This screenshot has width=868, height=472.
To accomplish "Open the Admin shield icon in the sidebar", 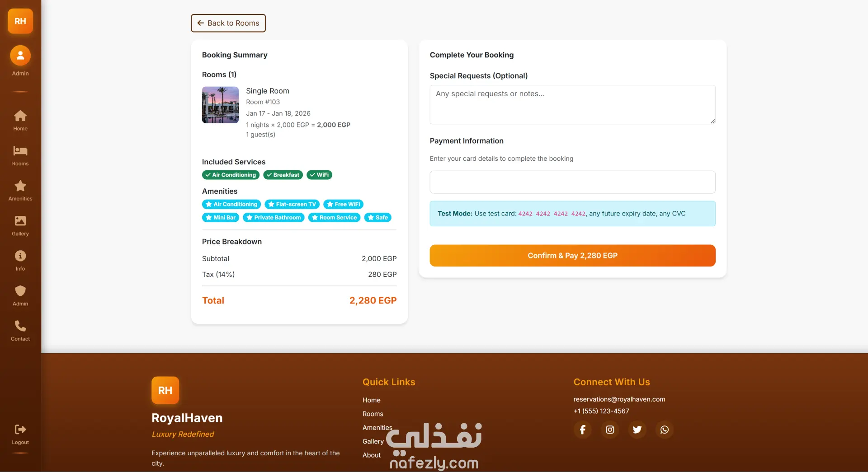I will pyautogui.click(x=20, y=291).
